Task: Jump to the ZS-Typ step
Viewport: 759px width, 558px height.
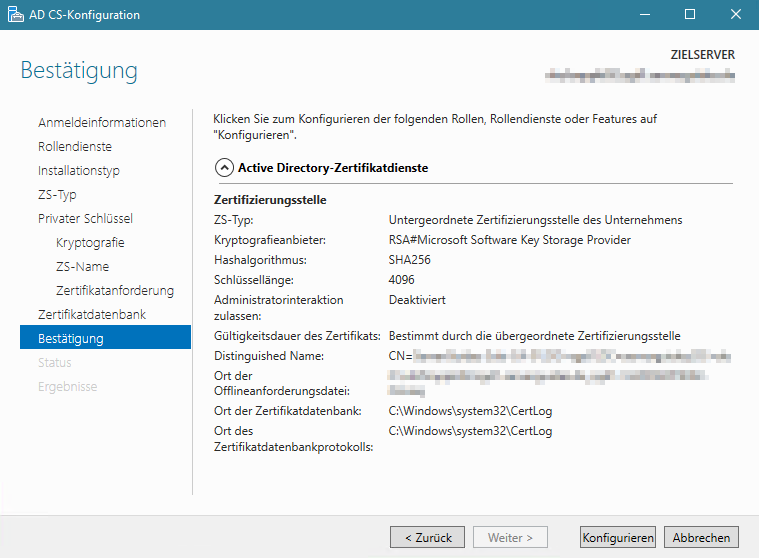Action: [57, 195]
